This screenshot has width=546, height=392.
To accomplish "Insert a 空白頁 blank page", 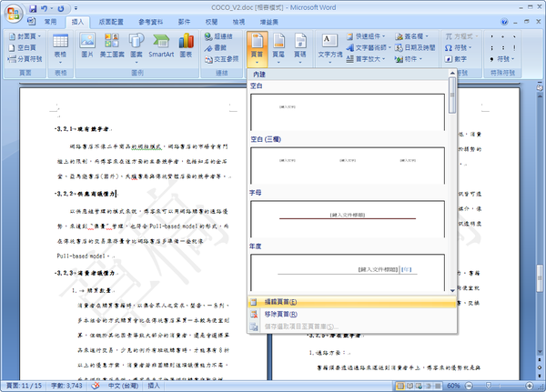I will coord(22,47).
